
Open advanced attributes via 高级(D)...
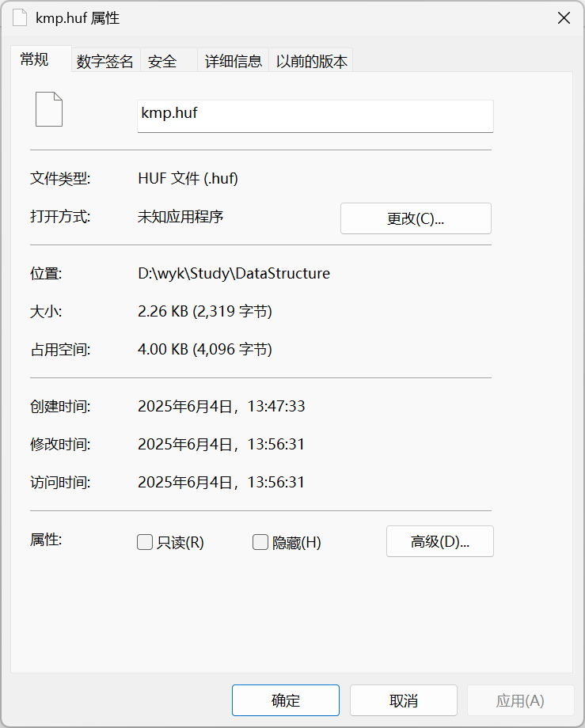tap(439, 542)
